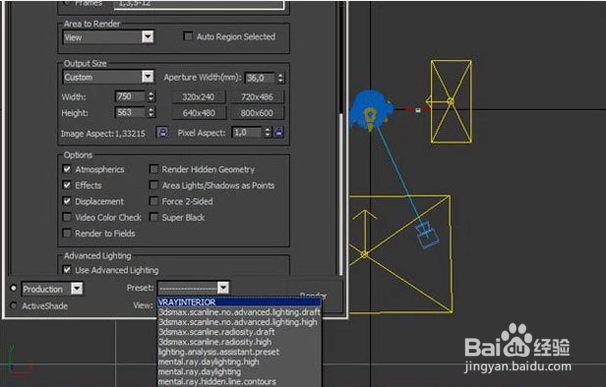Adjust Pixel Aspect spinner
The height and width of the screenshot is (387, 606).
click(x=267, y=133)
